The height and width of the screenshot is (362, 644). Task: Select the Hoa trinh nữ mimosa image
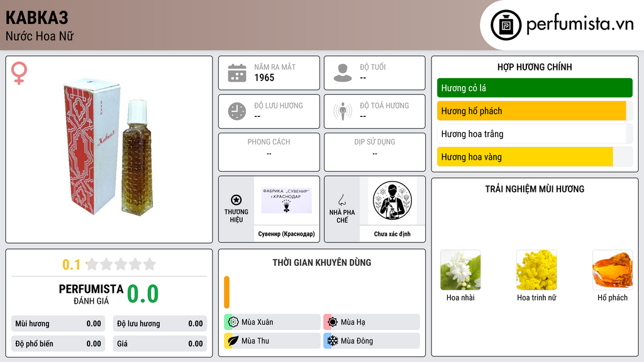[x=536, y=270]
